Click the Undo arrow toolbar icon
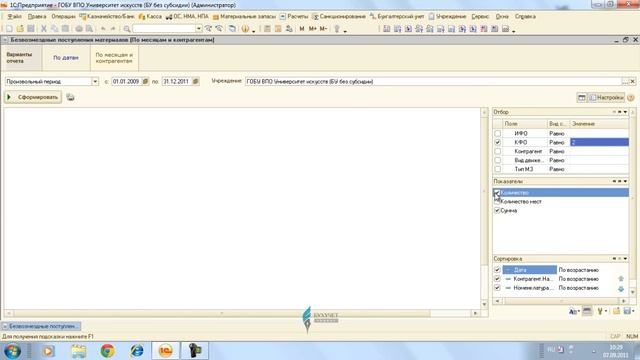 pos(103,29)
